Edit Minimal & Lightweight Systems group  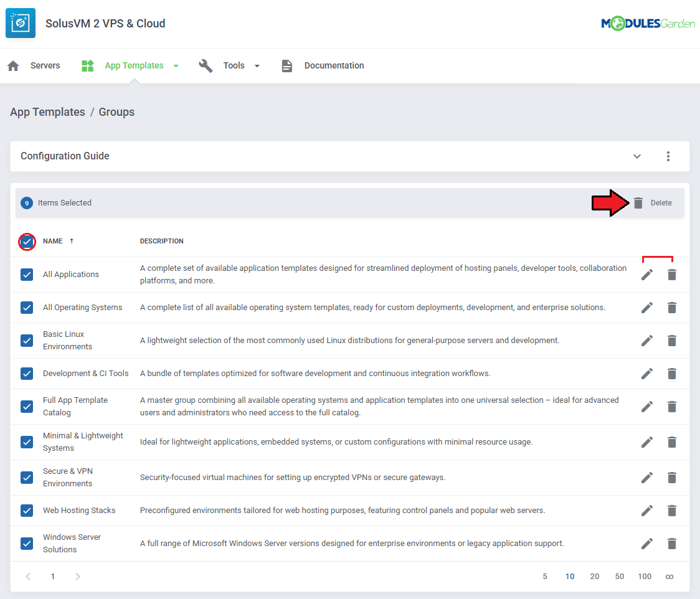click(647, 442)
